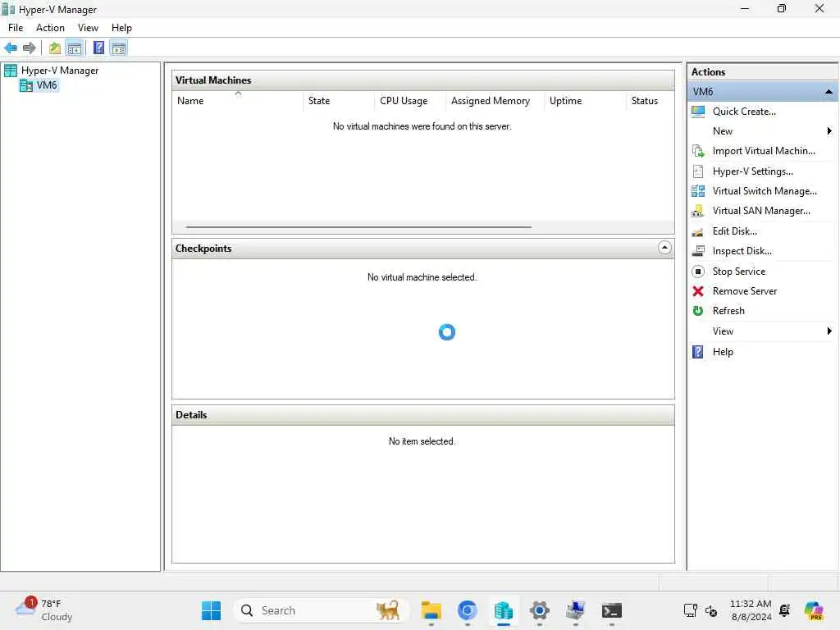Viewport: 840px width, 630px height.
Task: Select the Hyper-V Manager tree root
Action: (x=59, y=71)
